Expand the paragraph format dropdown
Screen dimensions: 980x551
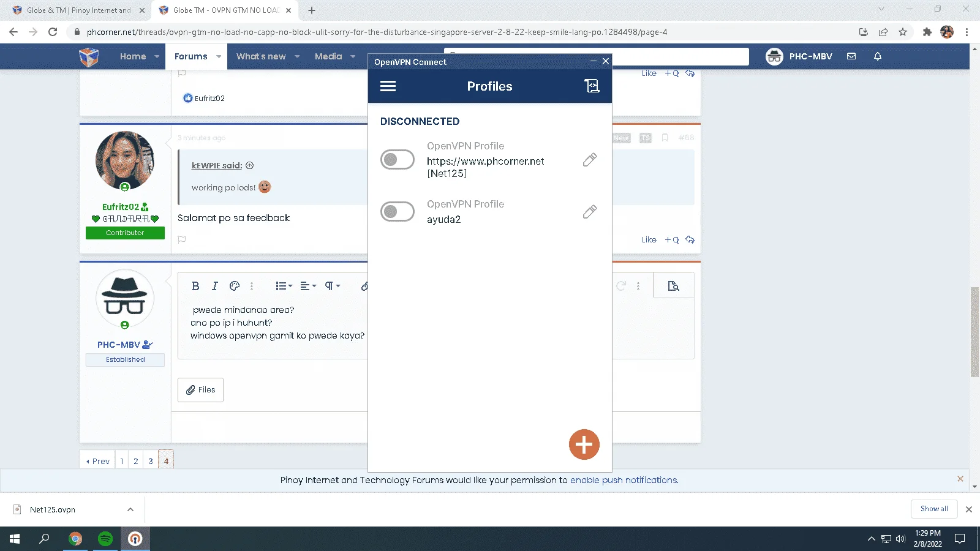coord(333,286)
